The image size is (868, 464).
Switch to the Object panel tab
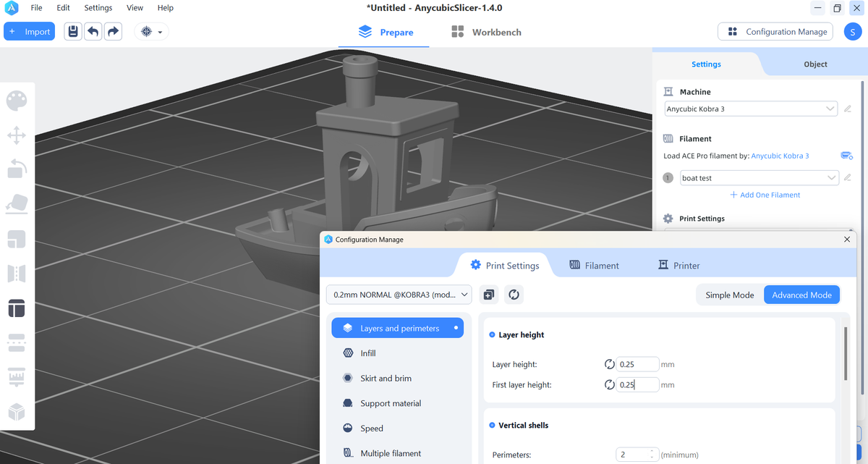pos(815,64)
